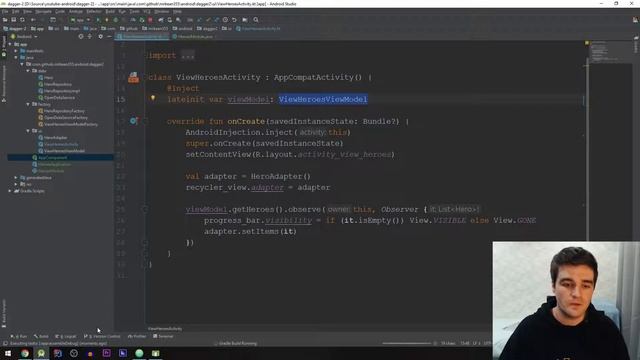Click the yellow lightbulb quick-fix icon
Image resolution: width=640 pixels, height=360 pixels.
[153, 98]
